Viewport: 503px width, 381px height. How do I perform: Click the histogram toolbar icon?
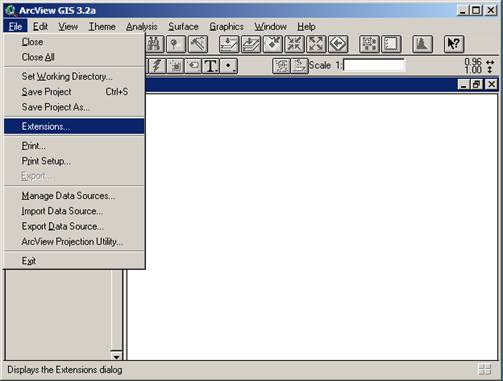pos(422,44)
